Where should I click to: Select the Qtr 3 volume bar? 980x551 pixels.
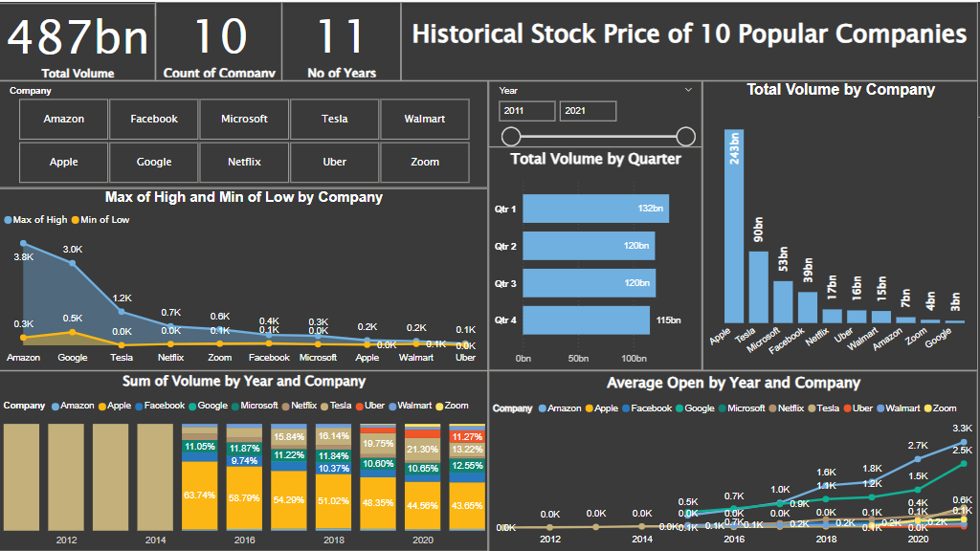[x=590, y=283]
